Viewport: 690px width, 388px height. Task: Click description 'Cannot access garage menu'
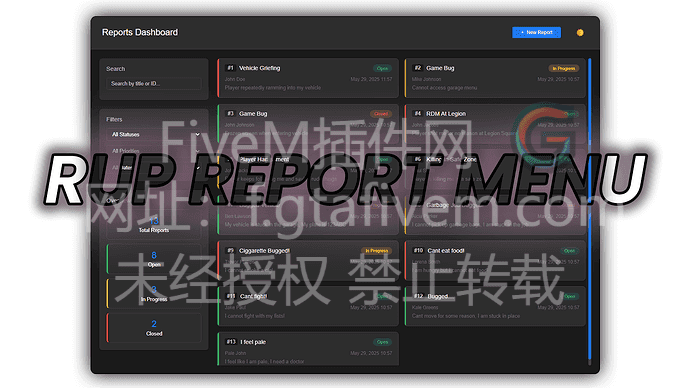point(444,88)
